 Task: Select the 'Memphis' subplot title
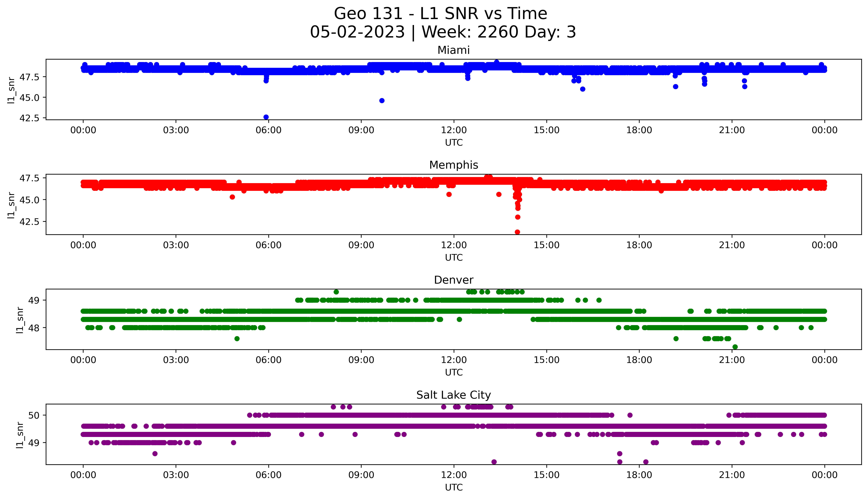point(454,165)
